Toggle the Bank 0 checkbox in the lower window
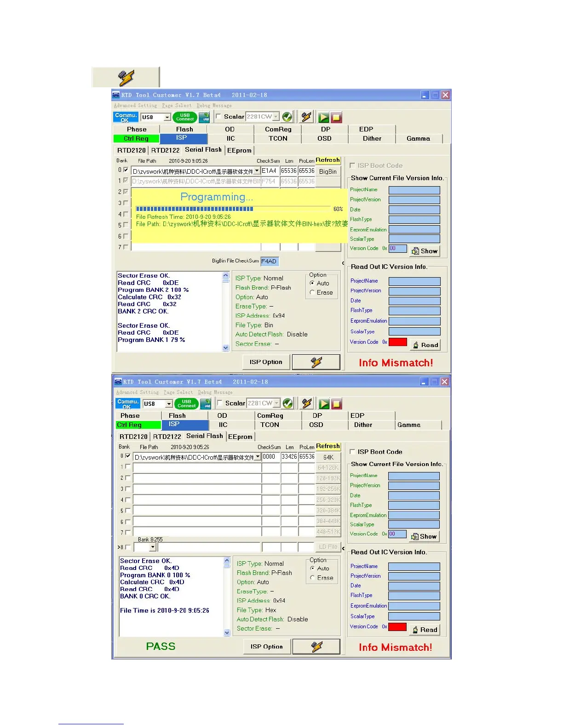Screen dimensions: 563x728 pos(128,456)
